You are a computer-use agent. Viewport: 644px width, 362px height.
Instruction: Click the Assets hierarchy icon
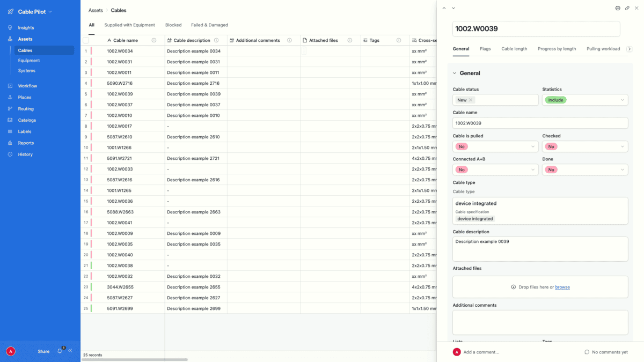coord(10,39)
